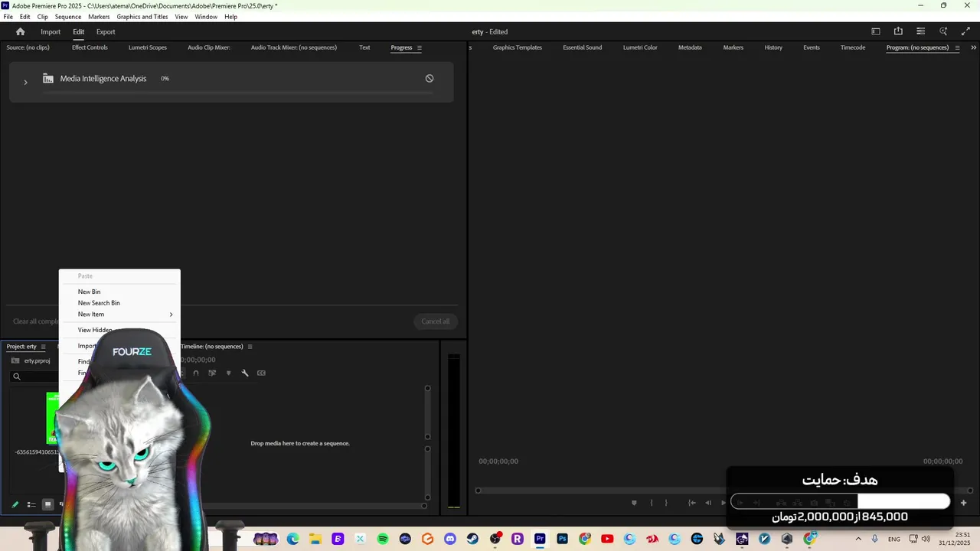This screenshot has width=980, height=551.
Task: Click the timeline vertical scroll top handle
Action: pos(427,388)
